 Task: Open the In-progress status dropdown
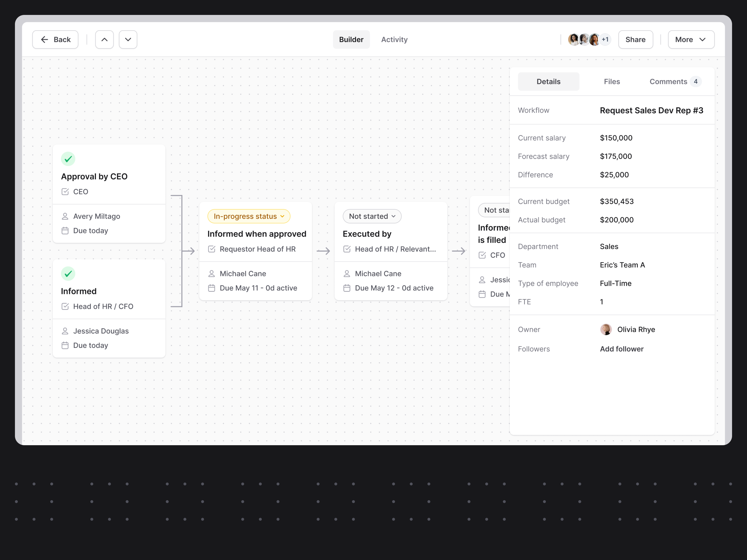(x=249, y=216)
